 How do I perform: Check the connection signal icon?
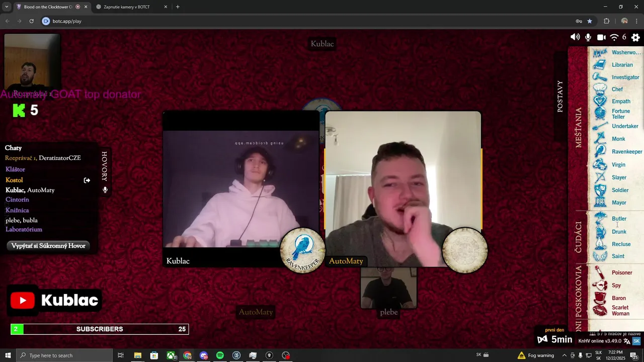coord(614,37)
